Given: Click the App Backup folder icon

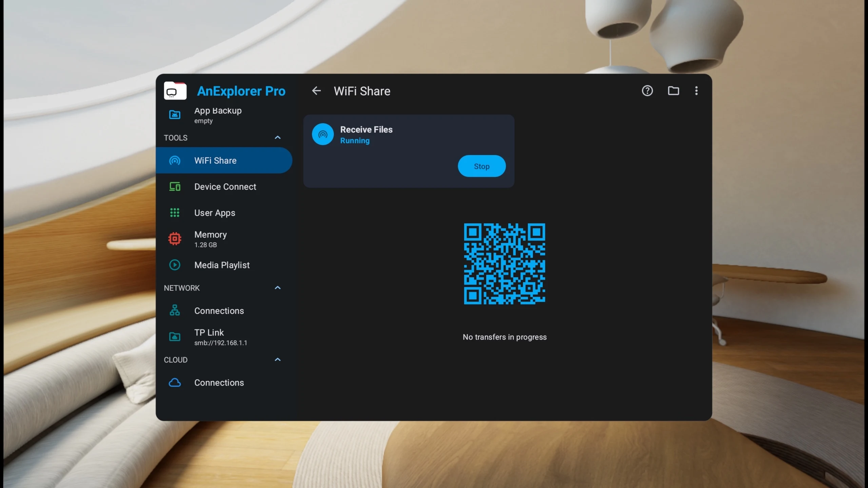Looking at the screenshot, I should pyautogui.click(x=175, y=115).
